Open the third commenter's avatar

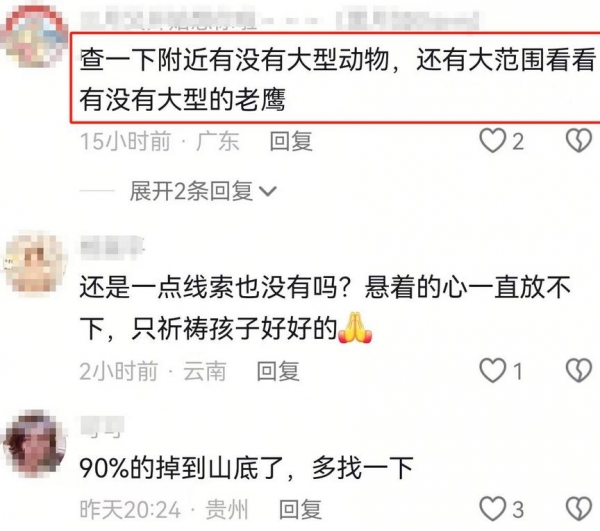35,444
